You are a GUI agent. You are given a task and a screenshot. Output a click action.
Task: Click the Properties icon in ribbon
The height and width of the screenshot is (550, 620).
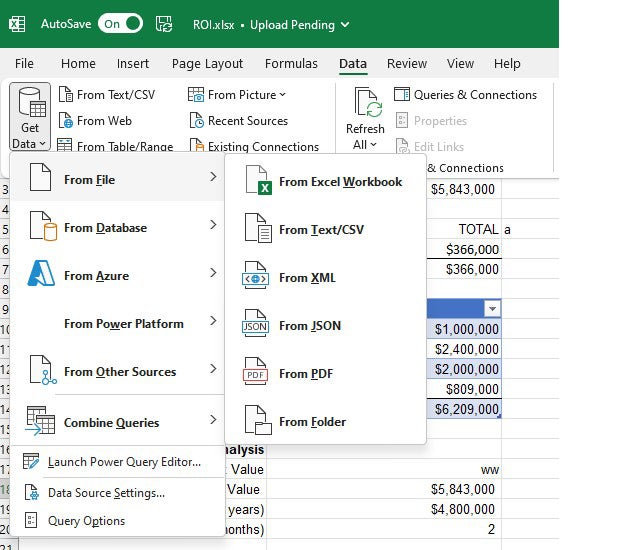click(x=402, y=120)
